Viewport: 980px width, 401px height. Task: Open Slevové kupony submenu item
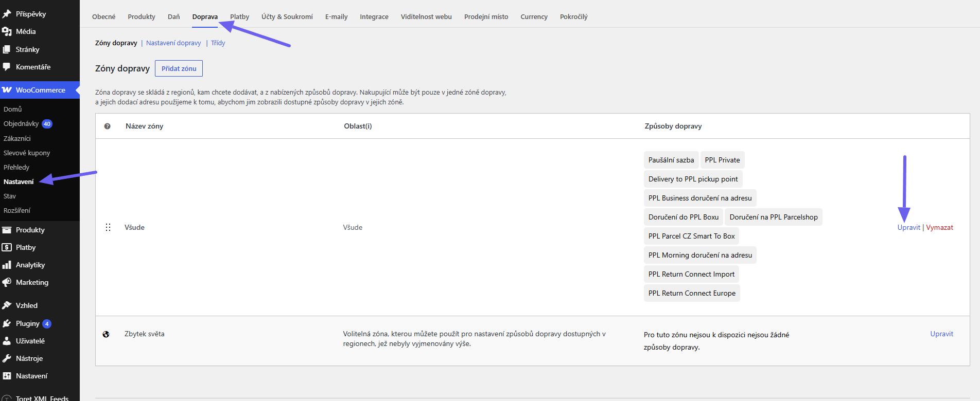[27, 153]
